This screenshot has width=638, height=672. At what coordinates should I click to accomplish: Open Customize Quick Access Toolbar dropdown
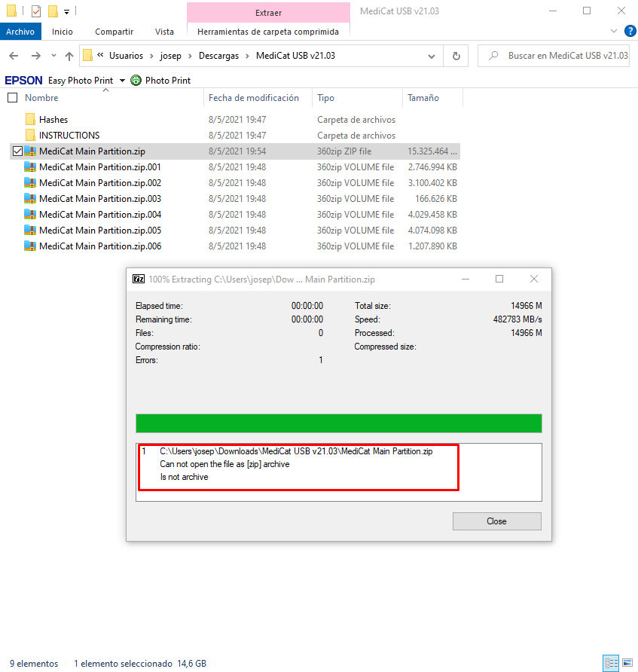66,12
